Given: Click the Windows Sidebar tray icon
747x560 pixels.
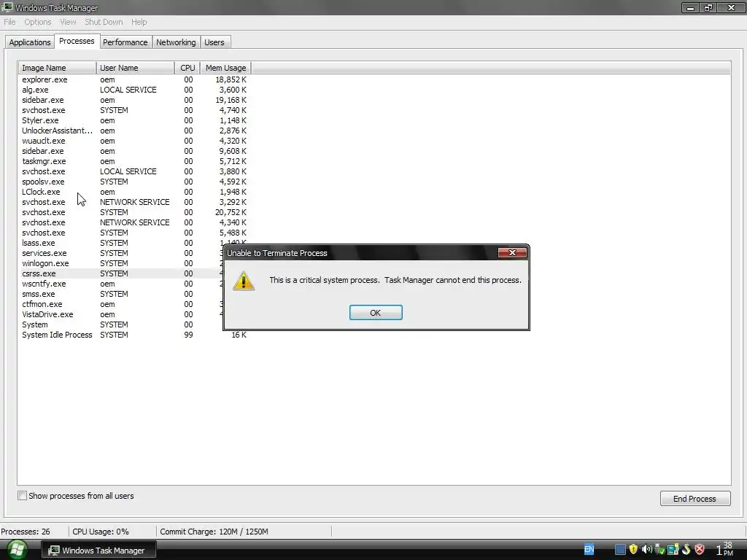Looking at the screenshot, I should tap(673, 550).
